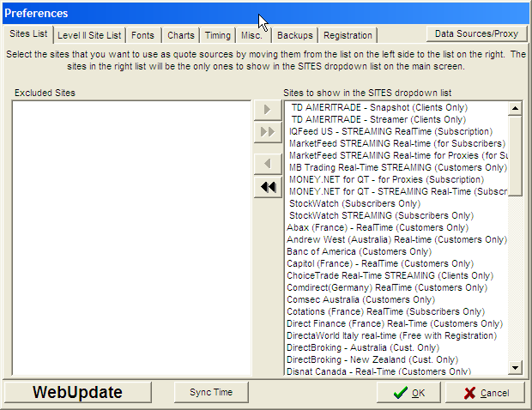Click the WebUpdate button
The width and height of the screenshot is (532, 410).
click(x=77, y=392)
